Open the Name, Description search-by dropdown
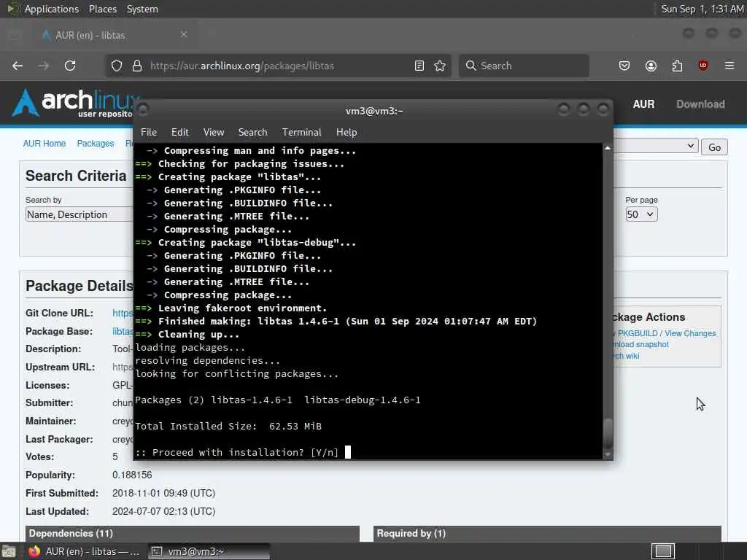747x560 pixels. (x=79, y=214)
